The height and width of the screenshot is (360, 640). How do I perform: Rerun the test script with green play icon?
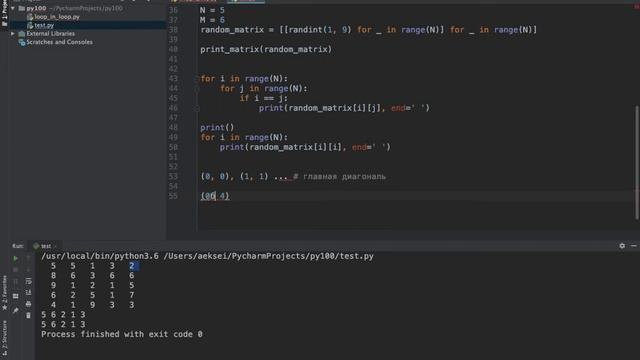click(16, 258)
